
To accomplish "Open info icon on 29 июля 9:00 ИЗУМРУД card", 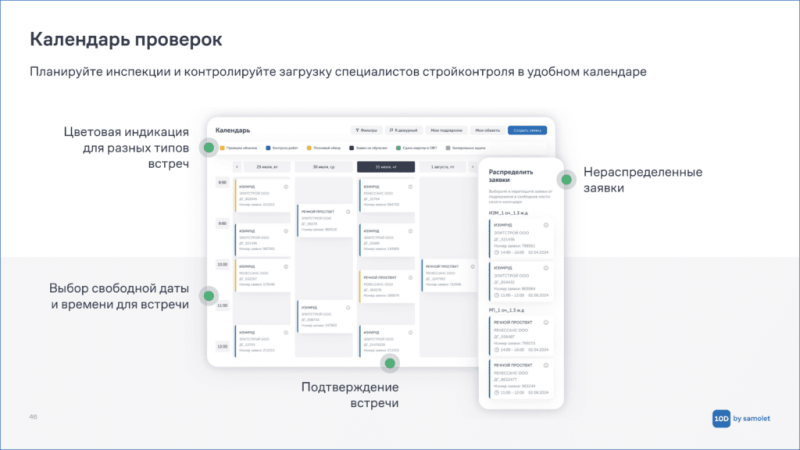I will 286,231.
